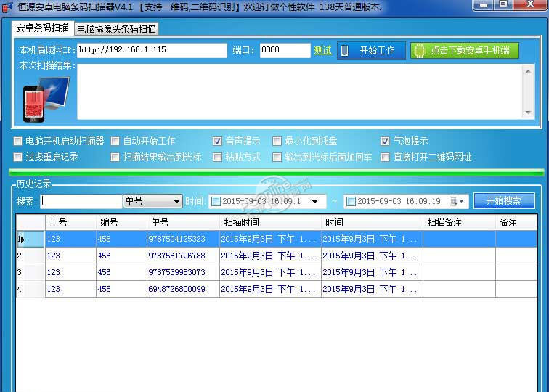This screenshot has width=549, height=392.
Task: Switch to 电脑摄像头条码扫描 tab
Action: 116,30
